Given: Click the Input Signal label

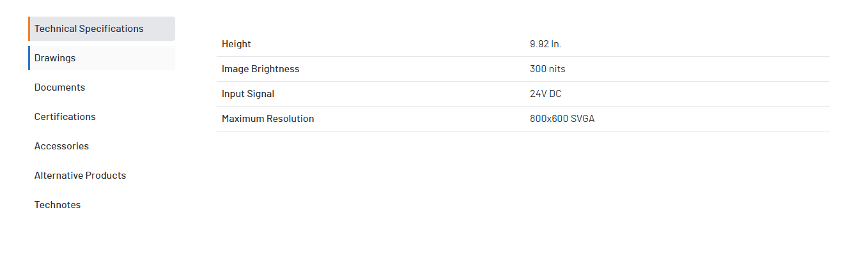Looking at the screenshot, I should [x=247, y=94].
